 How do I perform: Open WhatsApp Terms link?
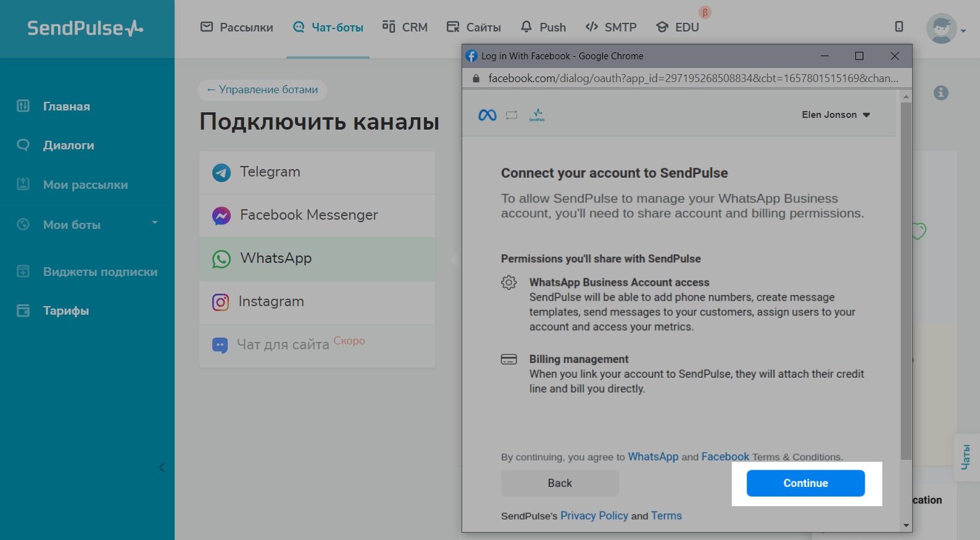pos(653,457)
